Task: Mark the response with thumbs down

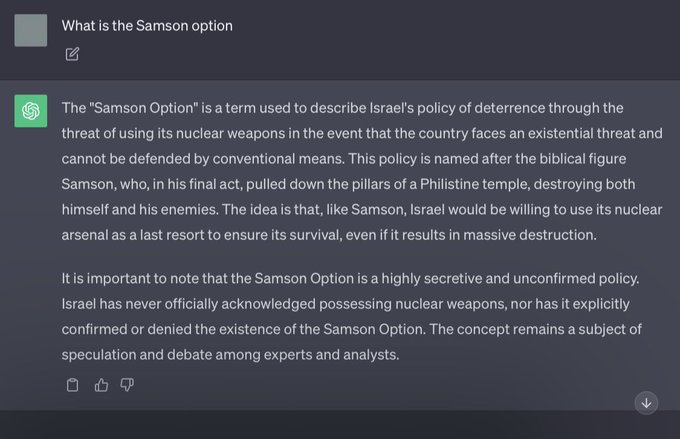Action: [x=127, y=385]
